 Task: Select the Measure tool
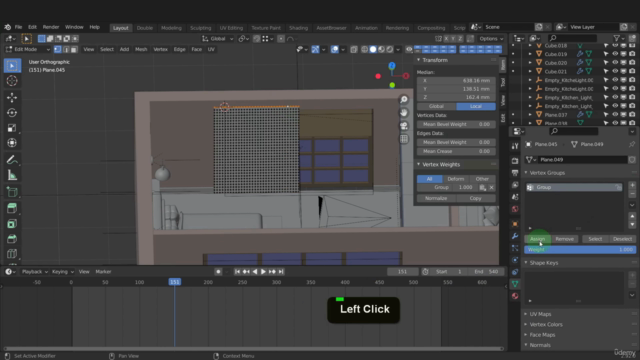(12, 176)
